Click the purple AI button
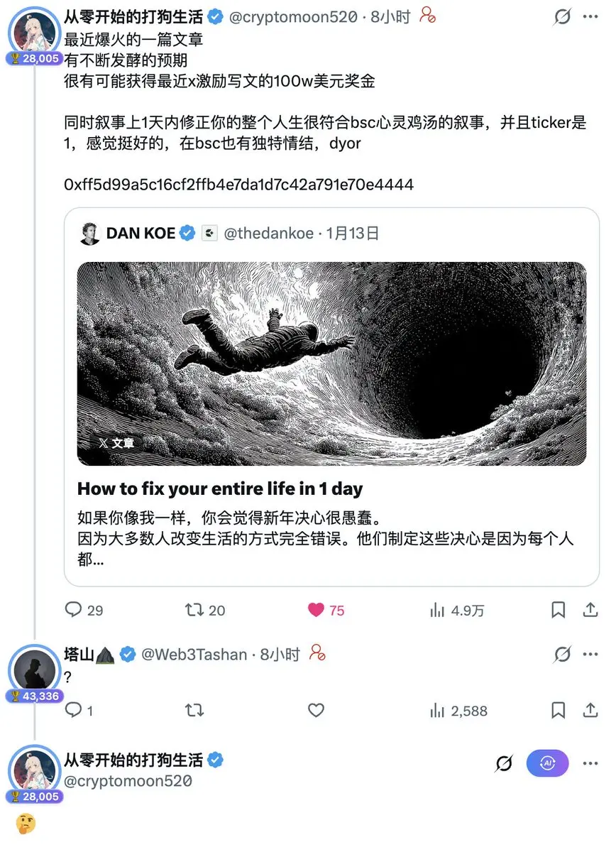This screenshot has height=852, width=616. click(547, 763)
